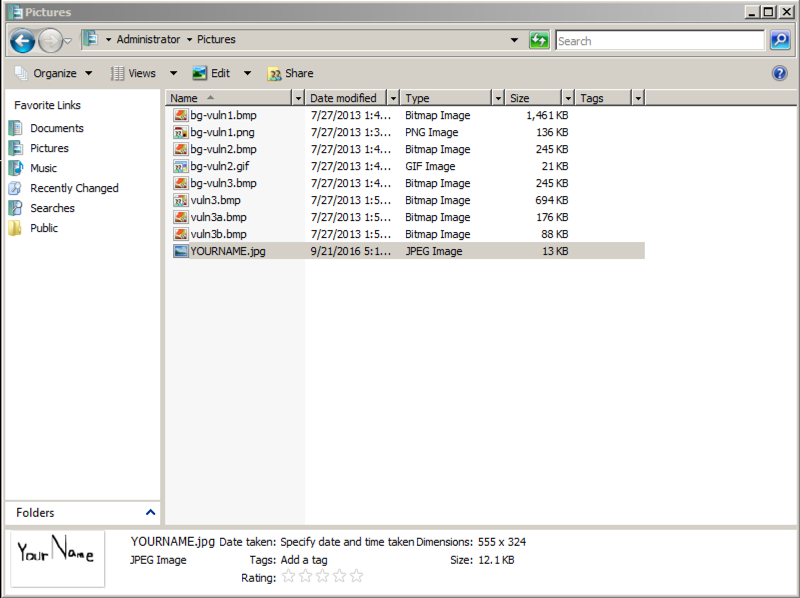Expand the Folders pane chevron

[x=151, y=512]
